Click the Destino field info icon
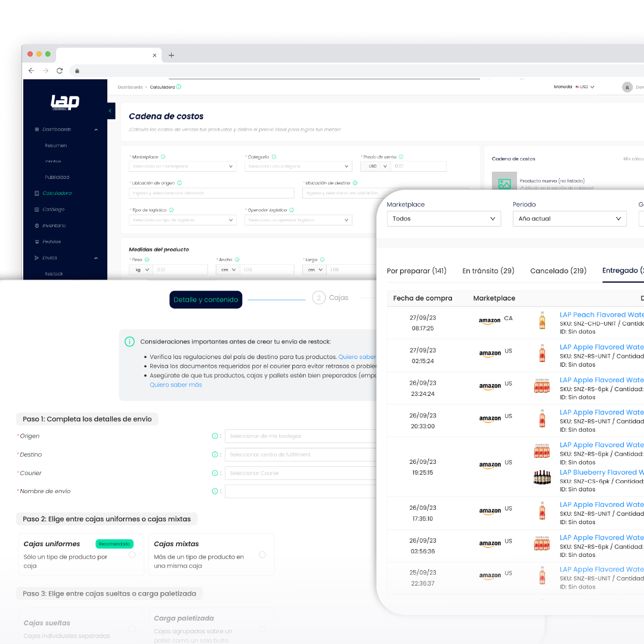The height and width of the screenshot is (644, 644). pyautogui.click(x=215, y=454)
